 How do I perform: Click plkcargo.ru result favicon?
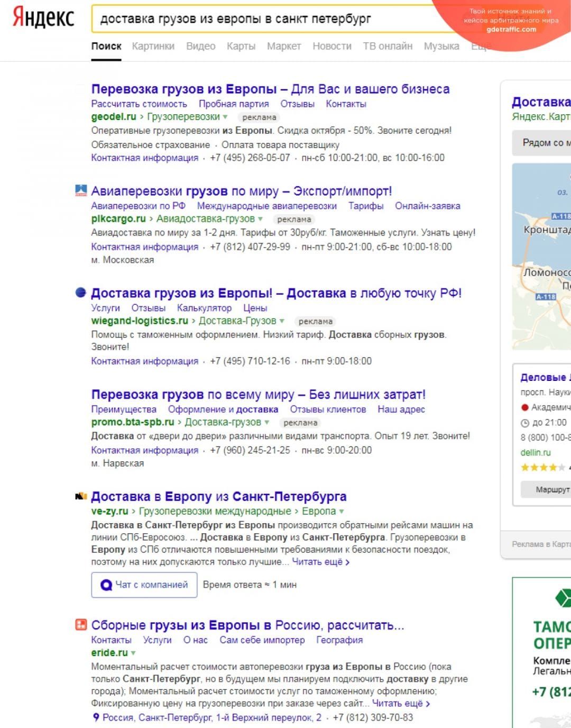pyautogui.click(x=81, y=191)
